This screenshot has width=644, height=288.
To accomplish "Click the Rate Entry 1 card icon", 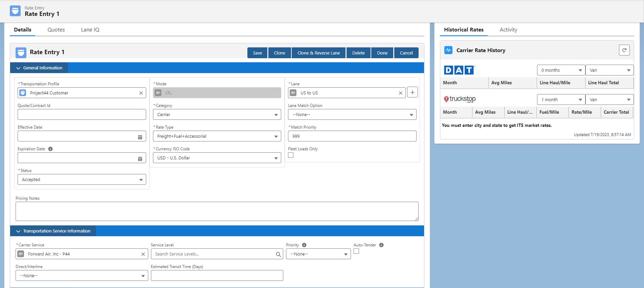I will [21, 52].
